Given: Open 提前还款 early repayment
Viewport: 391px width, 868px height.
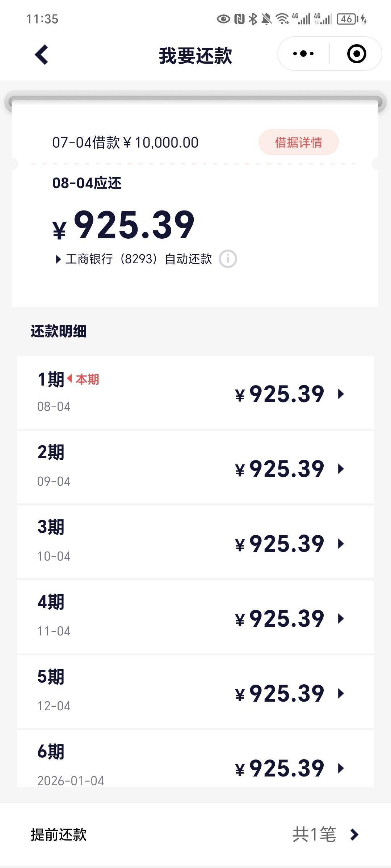Looking at the screenshot, I should (195, 835).
